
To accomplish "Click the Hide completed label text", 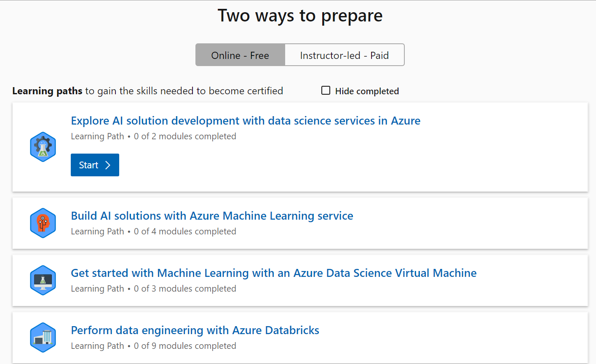I will click(367, 91).
